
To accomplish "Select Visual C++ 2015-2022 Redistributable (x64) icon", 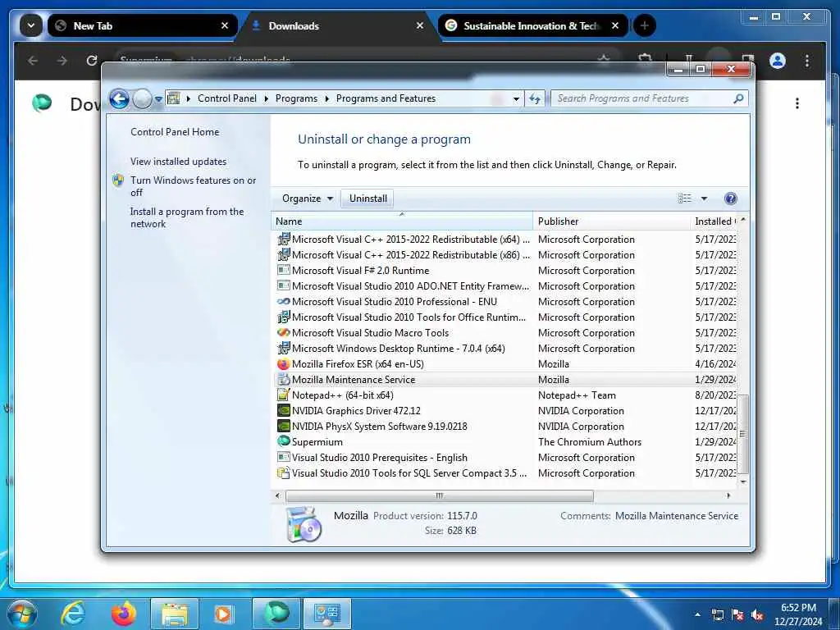I will click(x=283, y=239).
